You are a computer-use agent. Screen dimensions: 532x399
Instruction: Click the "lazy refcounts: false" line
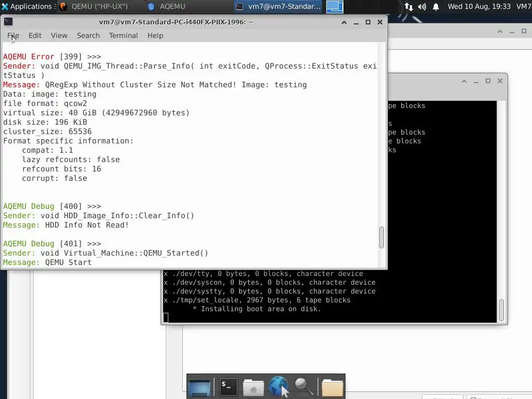[71, 159]
